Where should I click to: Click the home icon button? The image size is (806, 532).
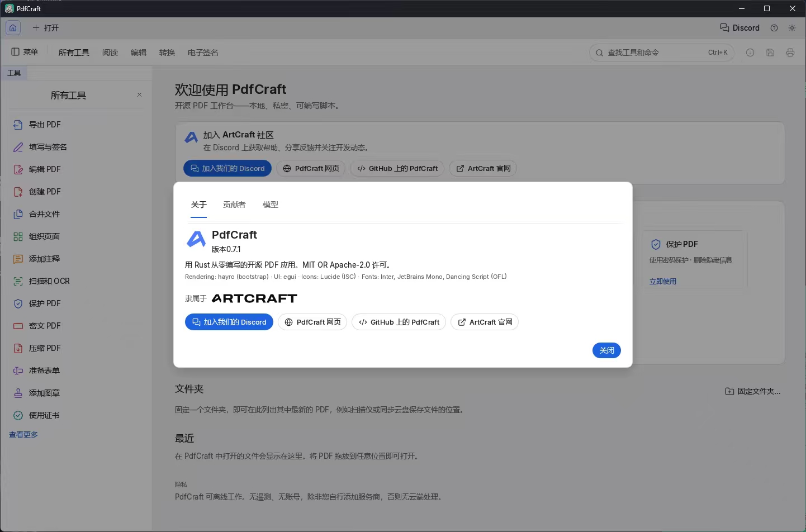(x=13, y=28)
